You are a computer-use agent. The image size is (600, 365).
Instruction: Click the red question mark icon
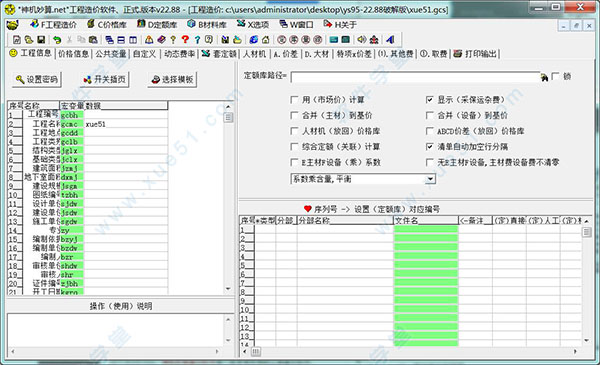[x=185, y=39]
